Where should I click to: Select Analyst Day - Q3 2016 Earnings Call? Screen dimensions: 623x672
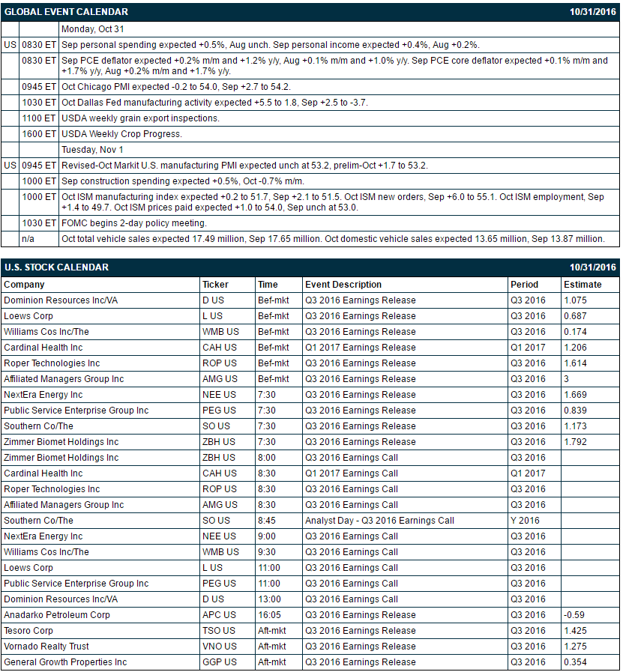(x=379, y=521)
